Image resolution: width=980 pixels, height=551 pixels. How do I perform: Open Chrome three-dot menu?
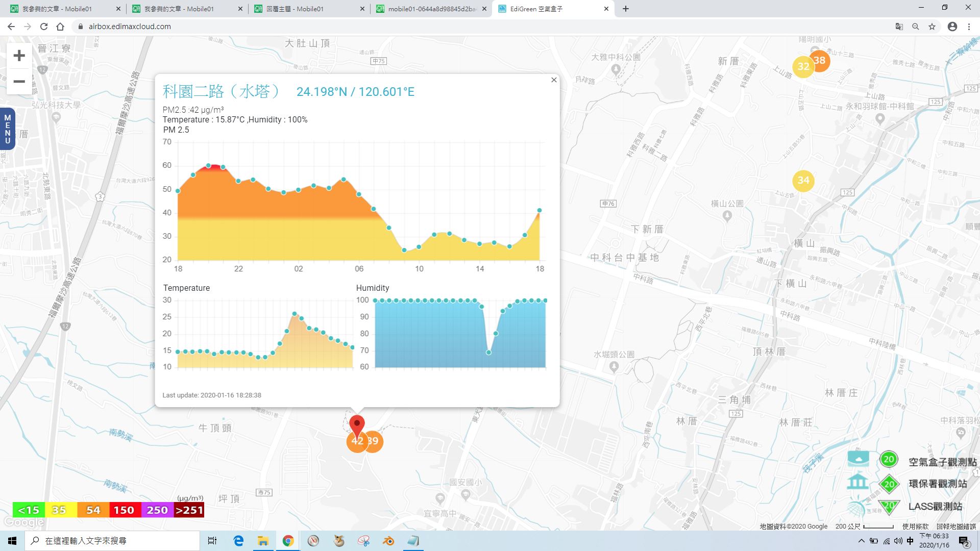click(x=969, y=27)
